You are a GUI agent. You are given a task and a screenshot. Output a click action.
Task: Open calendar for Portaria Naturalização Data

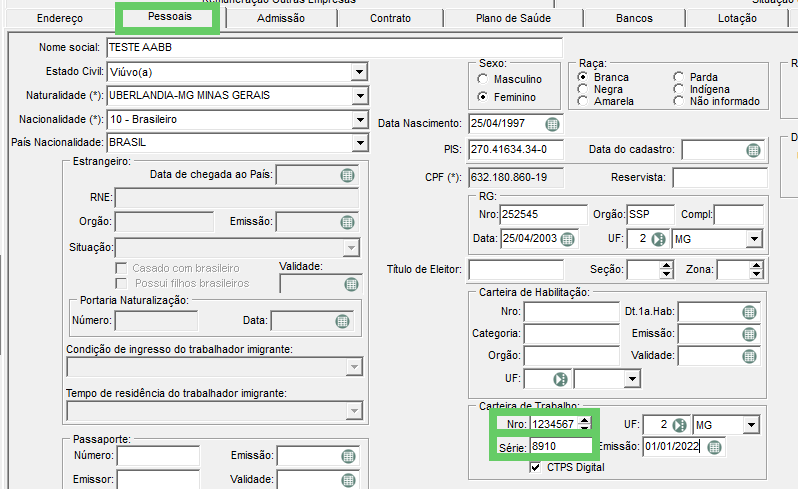[x=343, y=321]
